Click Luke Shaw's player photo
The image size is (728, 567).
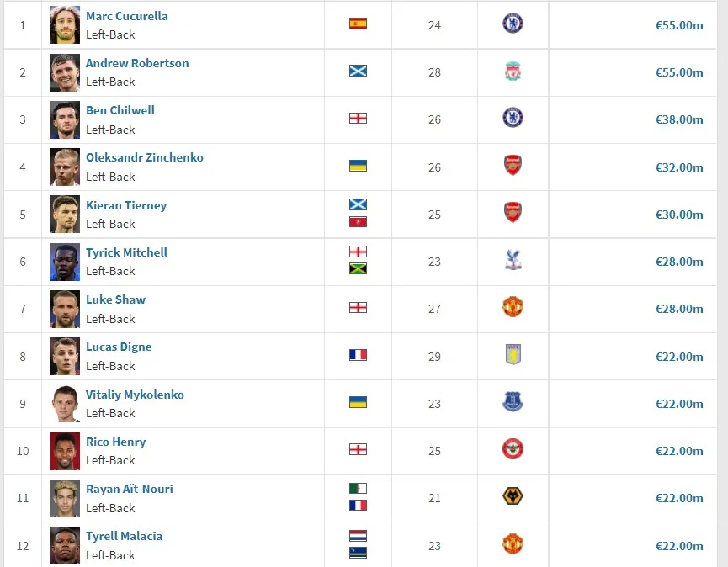[65, 309]
